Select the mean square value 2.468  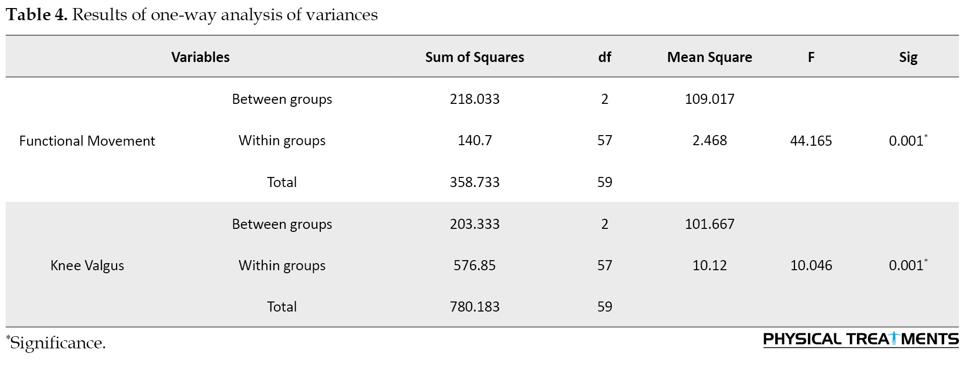click(710, 140)
